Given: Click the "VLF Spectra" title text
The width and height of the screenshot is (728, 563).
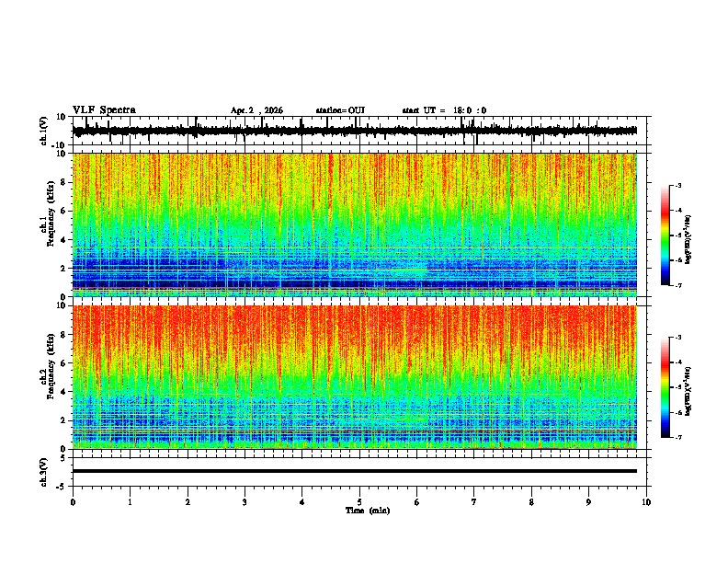Looking at the screenshot, I should click(x=104, y=110).
